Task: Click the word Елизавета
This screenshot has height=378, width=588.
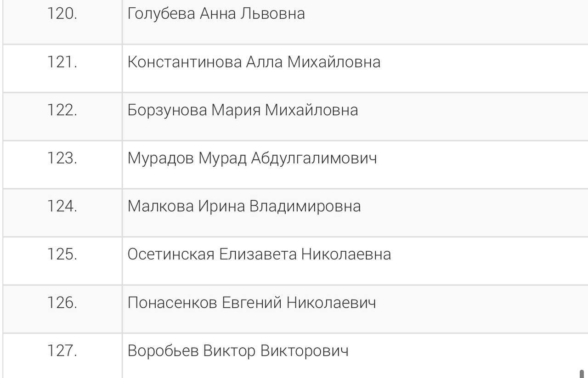Action: pyautogui.click(x=257, y=254)
